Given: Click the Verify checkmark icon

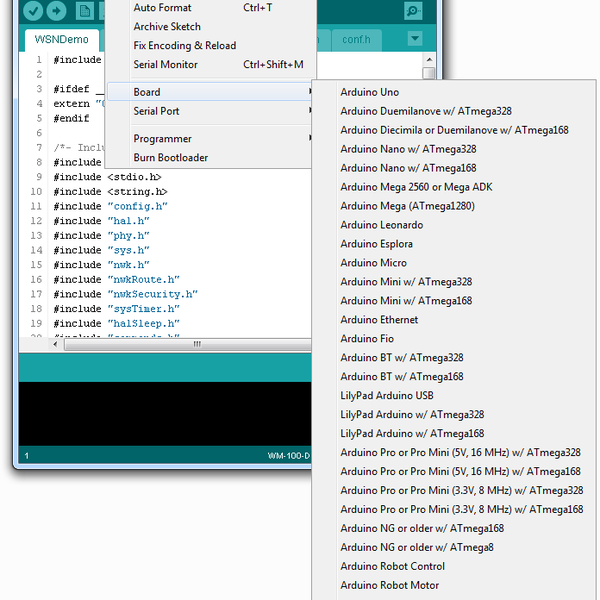Looking at the screenshot, I should (33, 11).
